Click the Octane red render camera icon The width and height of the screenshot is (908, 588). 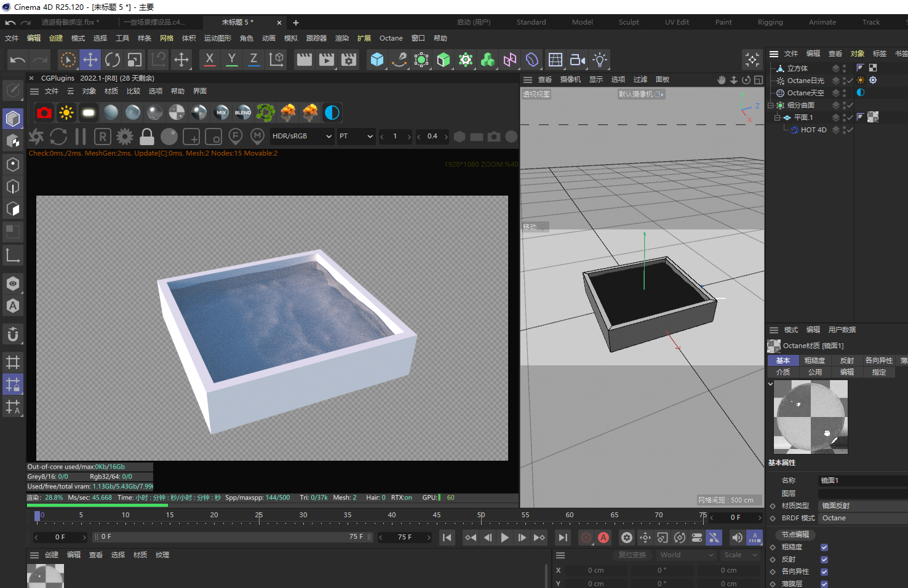[44, 113]
